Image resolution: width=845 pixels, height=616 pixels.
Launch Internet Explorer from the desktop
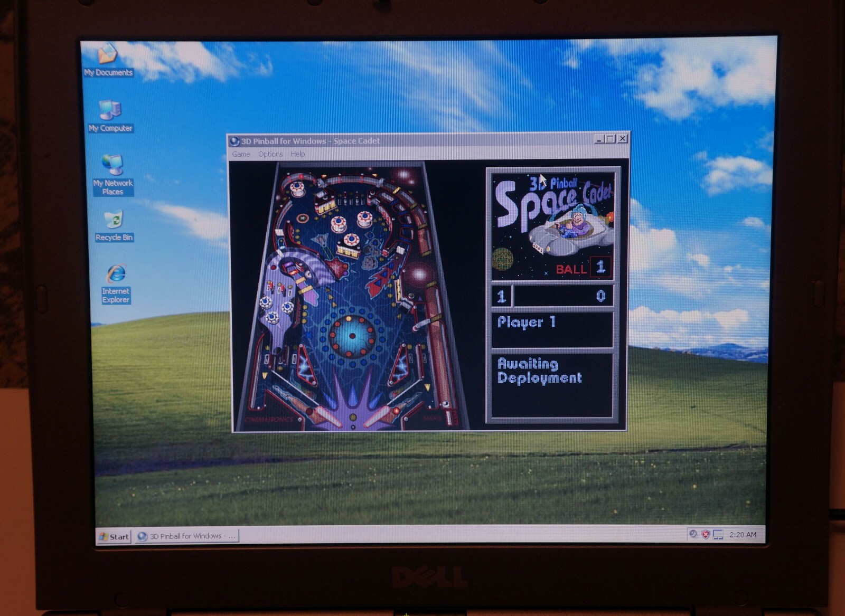click(x=116, y=283)
